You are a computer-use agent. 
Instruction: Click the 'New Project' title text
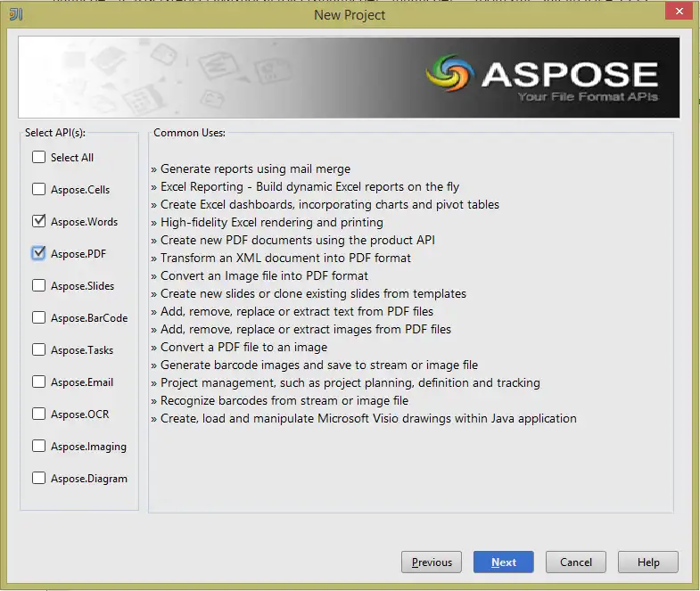pyautogui.click(x=350, y=15)
